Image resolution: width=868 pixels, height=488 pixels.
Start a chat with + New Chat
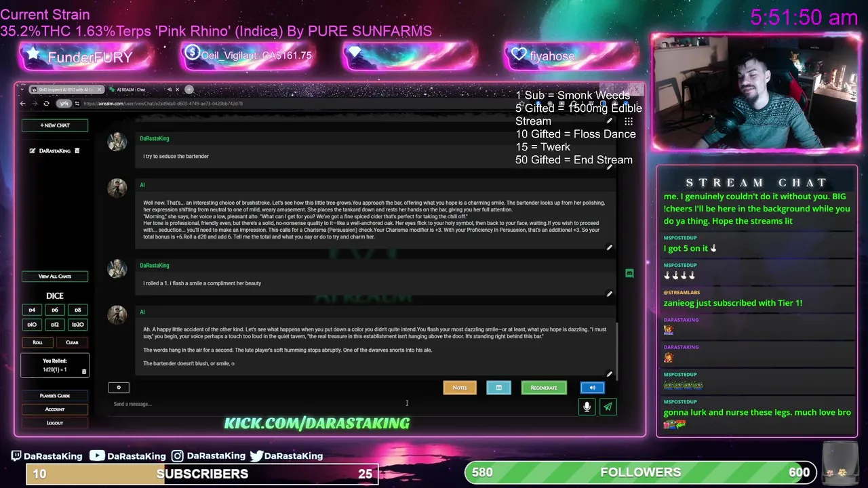pyautogui.click(x=54, y=125)
